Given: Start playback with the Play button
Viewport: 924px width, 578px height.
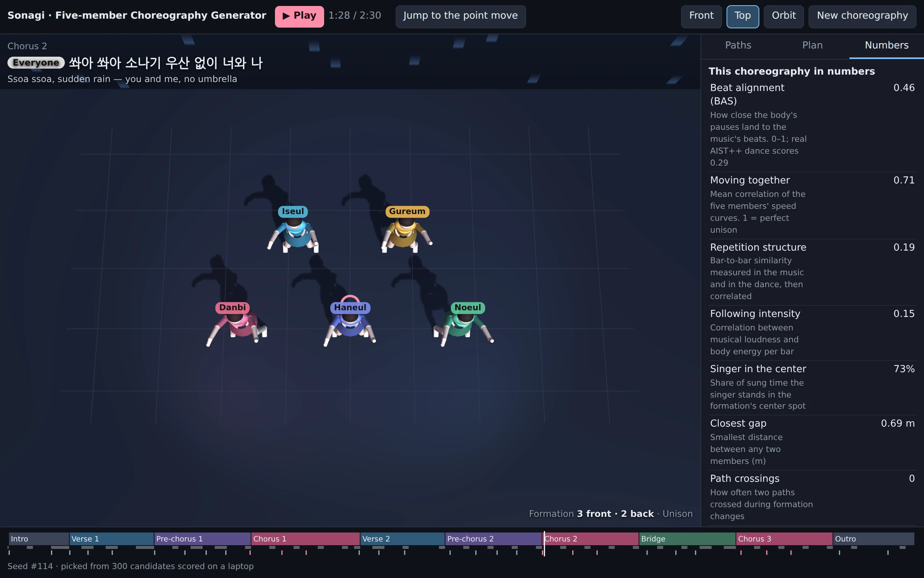Looking at the screenshot, I should tap(299, 16).
